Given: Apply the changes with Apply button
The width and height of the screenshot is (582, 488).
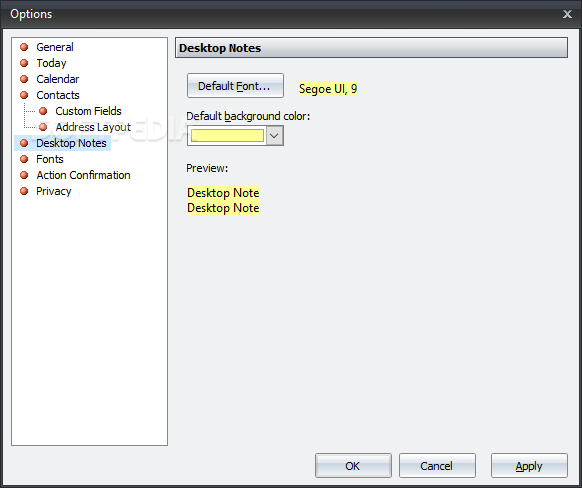Looking at the screenshot, I should pyautogui.click(x=529, y=466).
